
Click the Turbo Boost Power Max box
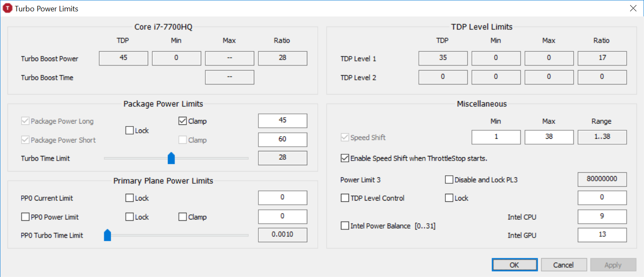(229, 58)
